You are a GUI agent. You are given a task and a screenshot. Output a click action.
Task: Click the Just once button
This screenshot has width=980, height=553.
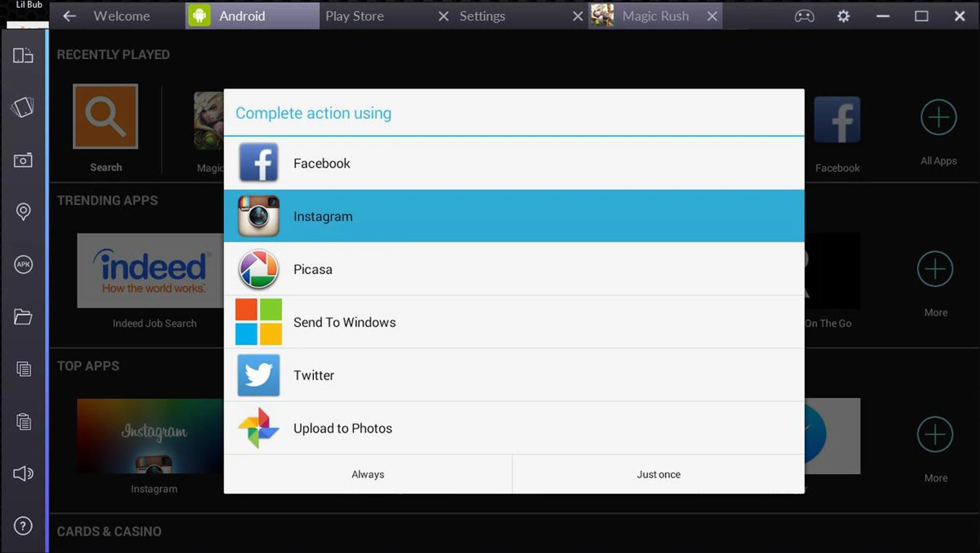[x=658, y=474]
